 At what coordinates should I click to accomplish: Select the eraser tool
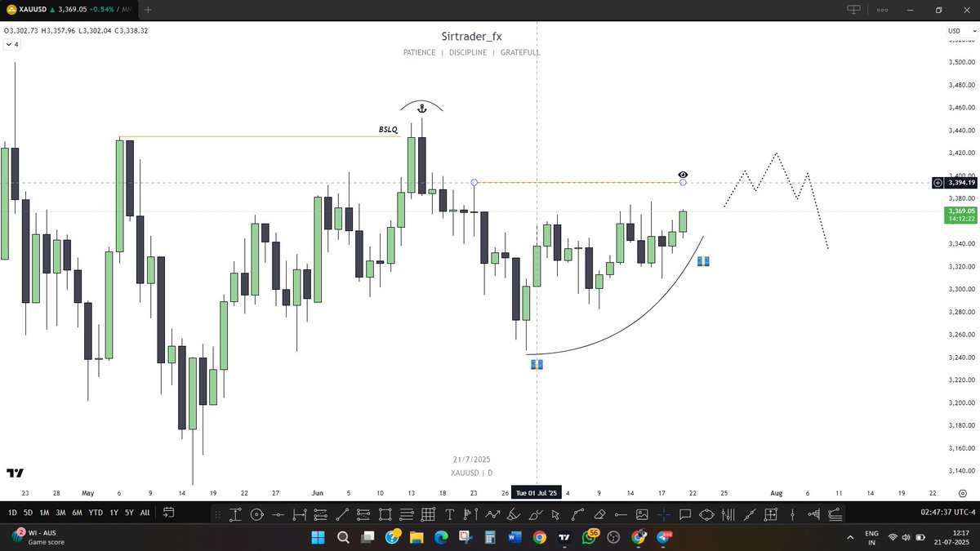[599, 514]
